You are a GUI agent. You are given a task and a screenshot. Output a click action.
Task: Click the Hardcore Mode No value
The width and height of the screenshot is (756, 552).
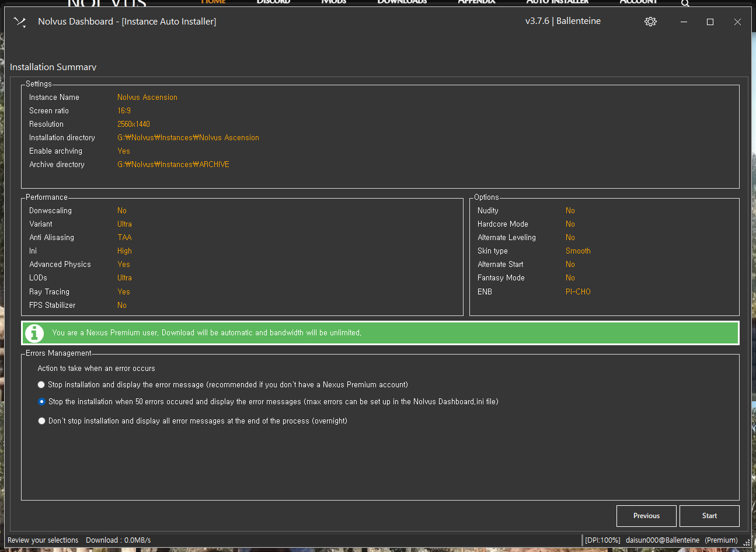point(570,224)
